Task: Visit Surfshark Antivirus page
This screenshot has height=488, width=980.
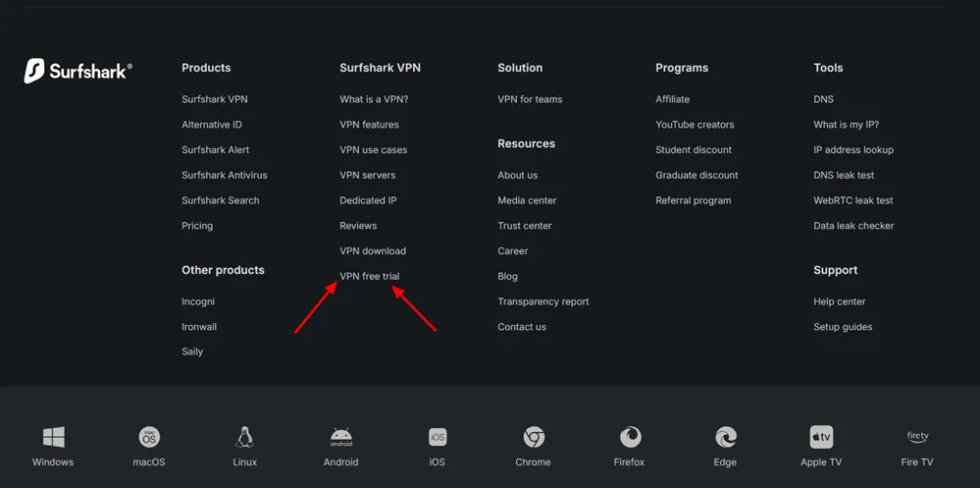Action: [225, 175]
